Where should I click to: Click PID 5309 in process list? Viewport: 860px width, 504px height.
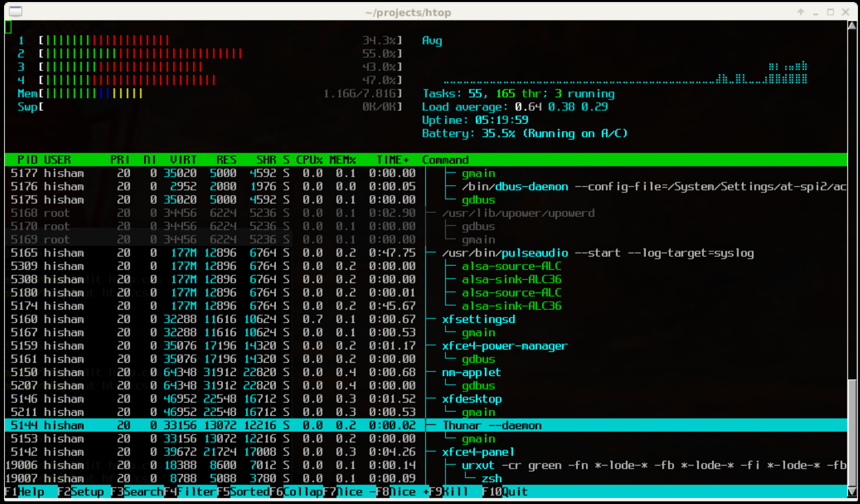pyautogui.click(x=24, y=266)
